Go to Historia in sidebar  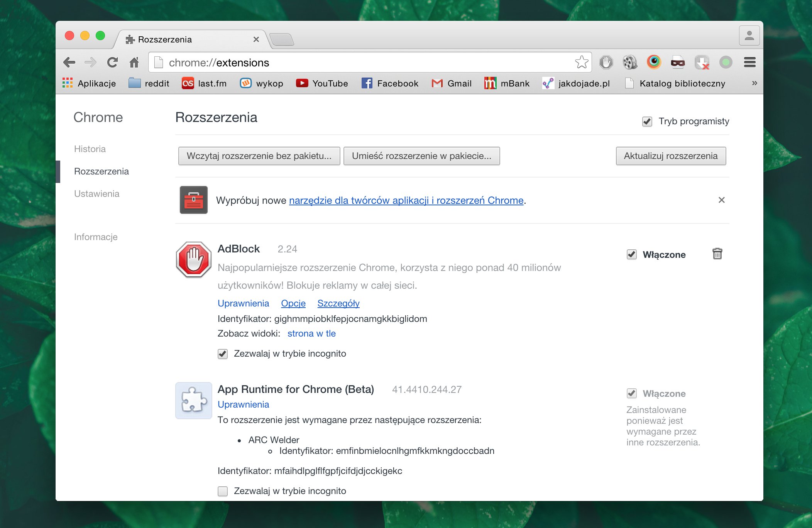[x=90, y=149]
